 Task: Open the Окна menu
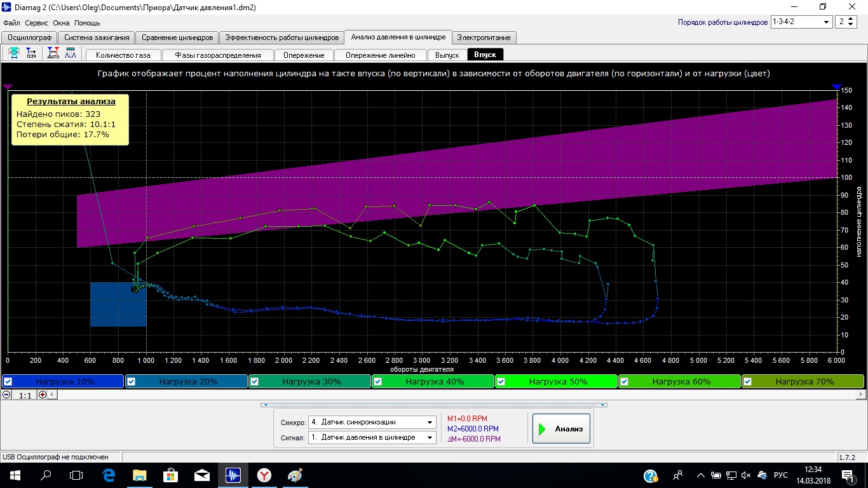(x=61, y=23)
